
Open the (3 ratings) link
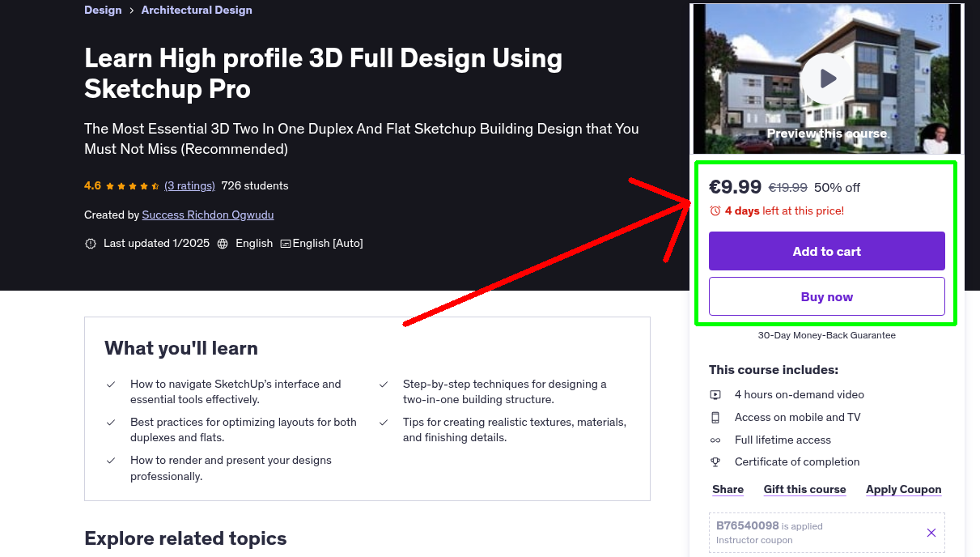pyautogui.click(x=189, y=185)
